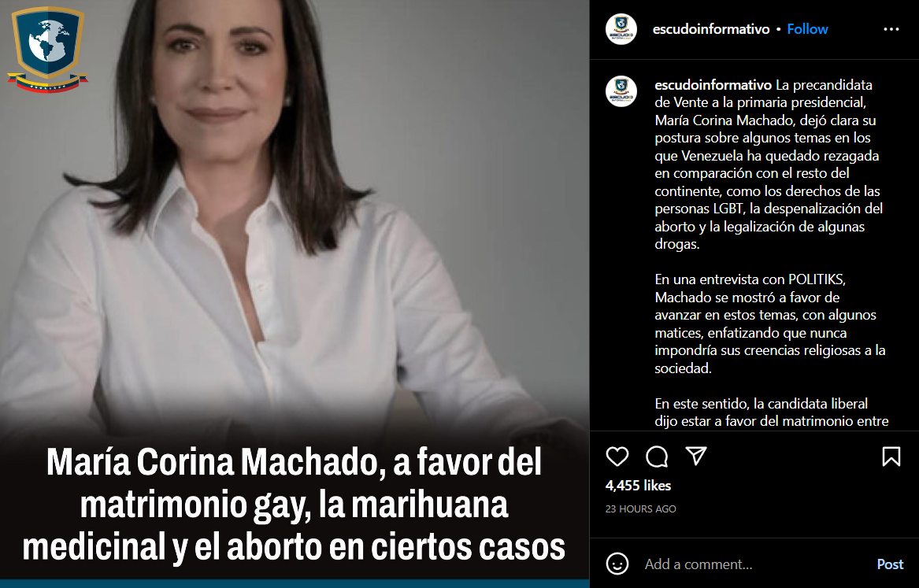Click the first caption paragraph about Vente

(x=769, y=165)
